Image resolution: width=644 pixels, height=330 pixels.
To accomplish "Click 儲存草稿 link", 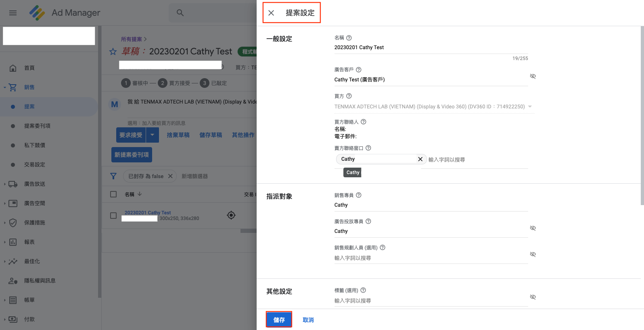I will (x=211, y=135).
